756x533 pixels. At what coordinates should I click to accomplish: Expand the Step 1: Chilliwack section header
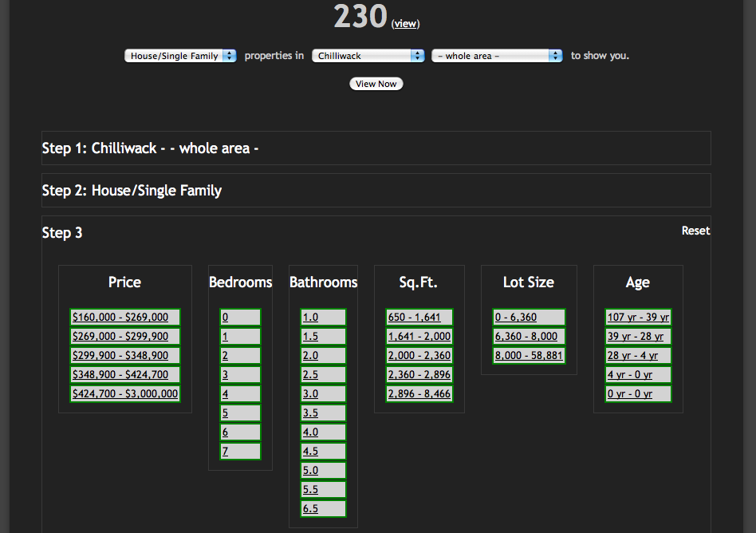(x=376, y=148)
